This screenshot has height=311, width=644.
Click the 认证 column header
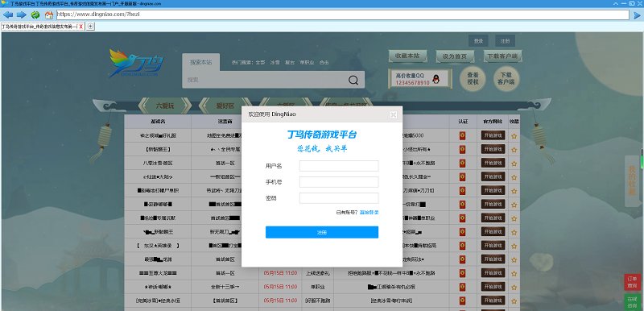tap(463, 122)
